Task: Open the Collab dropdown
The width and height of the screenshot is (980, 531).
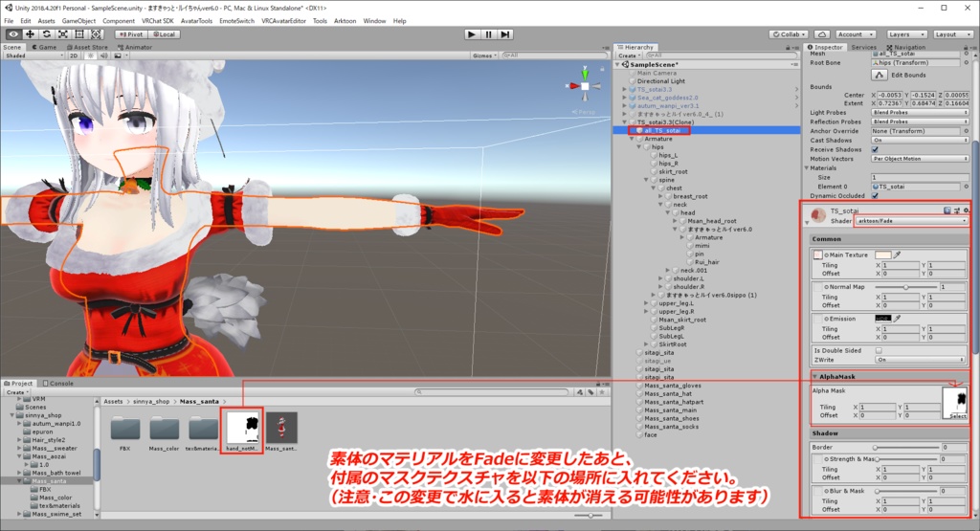Action: click(789, 34)
